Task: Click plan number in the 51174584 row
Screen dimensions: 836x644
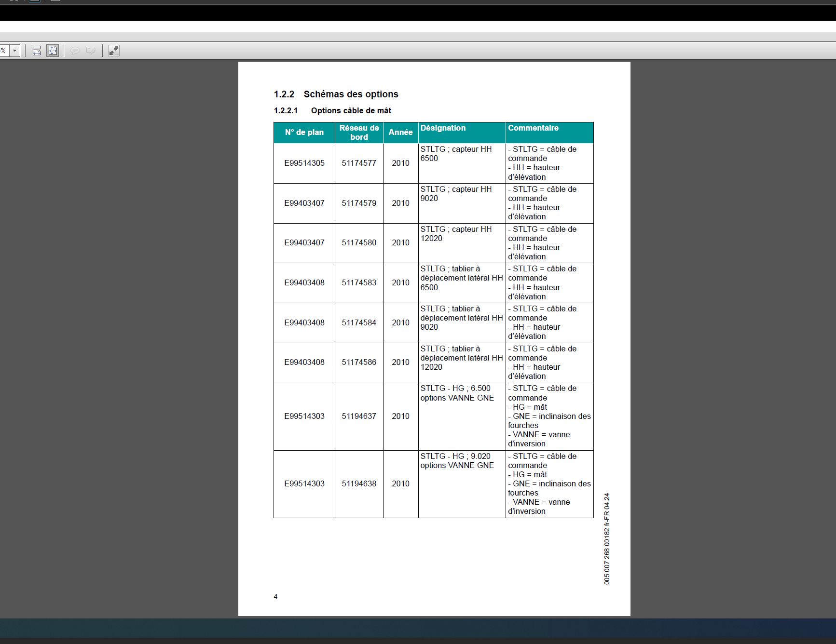Action: (x=304, y=322)
